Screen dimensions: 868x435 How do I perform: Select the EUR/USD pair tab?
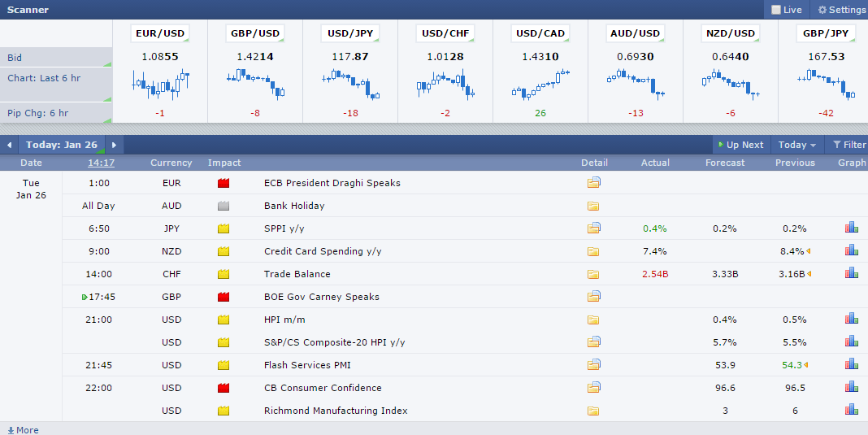pos(159,33)
